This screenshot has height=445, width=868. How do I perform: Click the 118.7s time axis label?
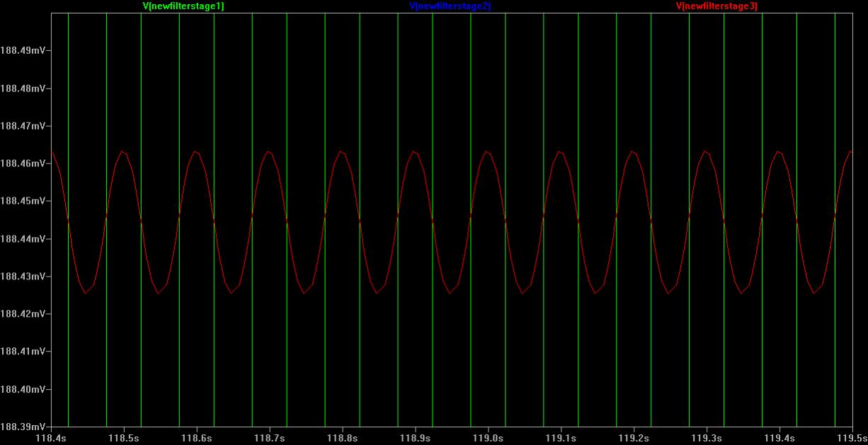[x=270, y=439]
